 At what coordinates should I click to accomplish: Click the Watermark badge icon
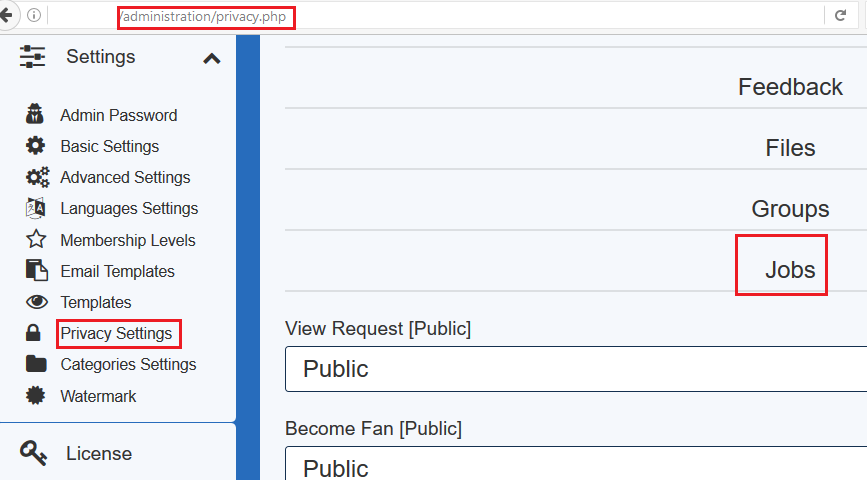pyautogui.click(x=35, y=395)
